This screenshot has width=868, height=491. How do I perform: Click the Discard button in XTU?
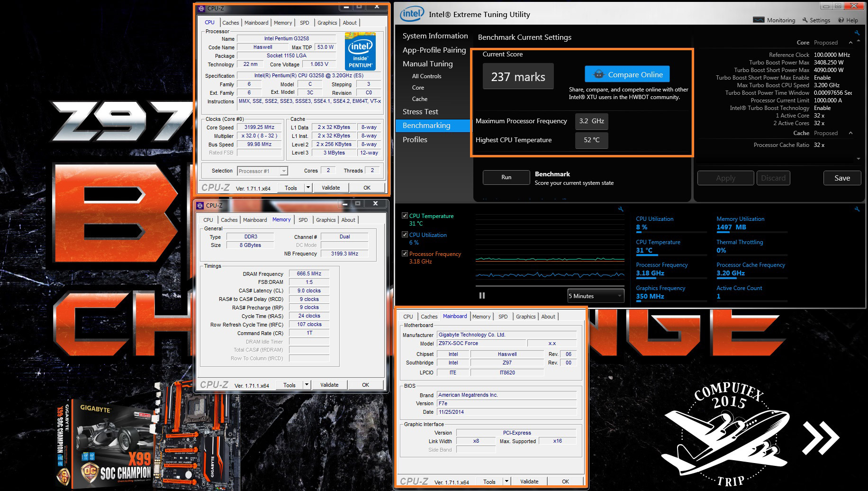pyautogui.click(x=773, y=178)
